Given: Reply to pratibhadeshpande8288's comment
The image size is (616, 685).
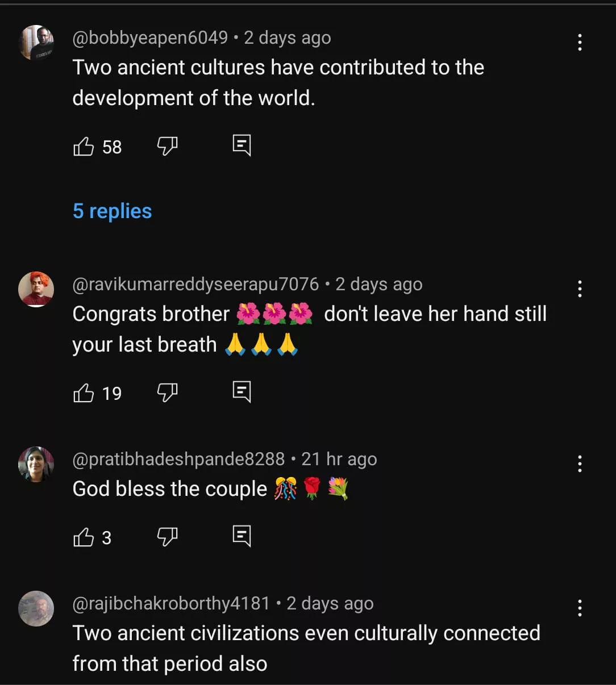Looking at the screenshot, I should pos(242,536).
